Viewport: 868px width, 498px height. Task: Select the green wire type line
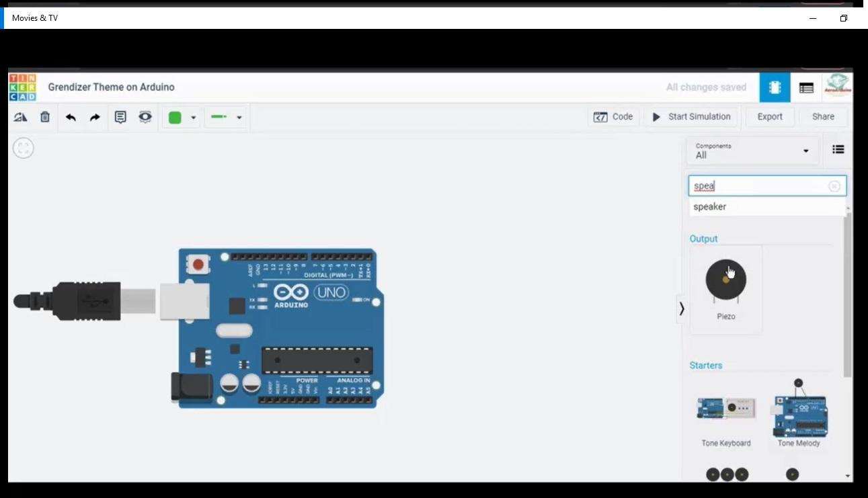[x=219, y=117]
